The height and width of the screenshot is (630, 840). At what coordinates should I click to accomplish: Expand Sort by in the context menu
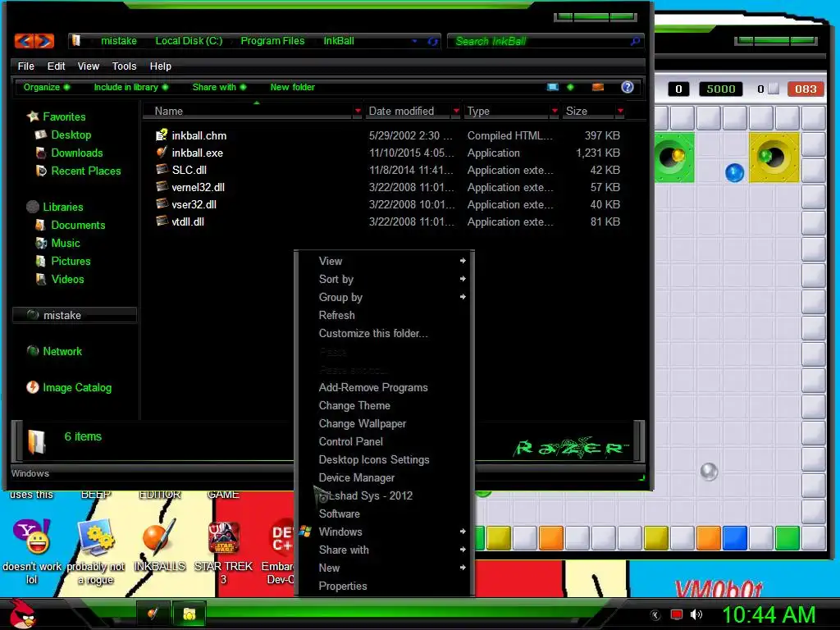[385, 279]
